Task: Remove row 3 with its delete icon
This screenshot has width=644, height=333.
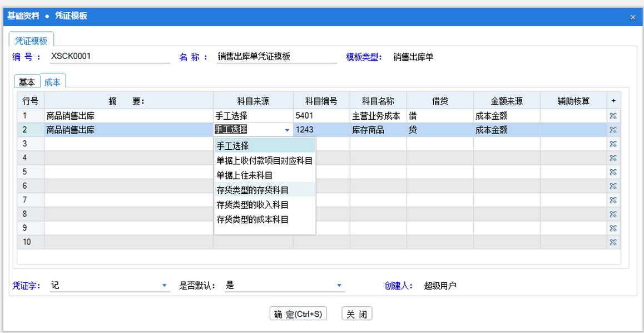Action: coord(613,144)
